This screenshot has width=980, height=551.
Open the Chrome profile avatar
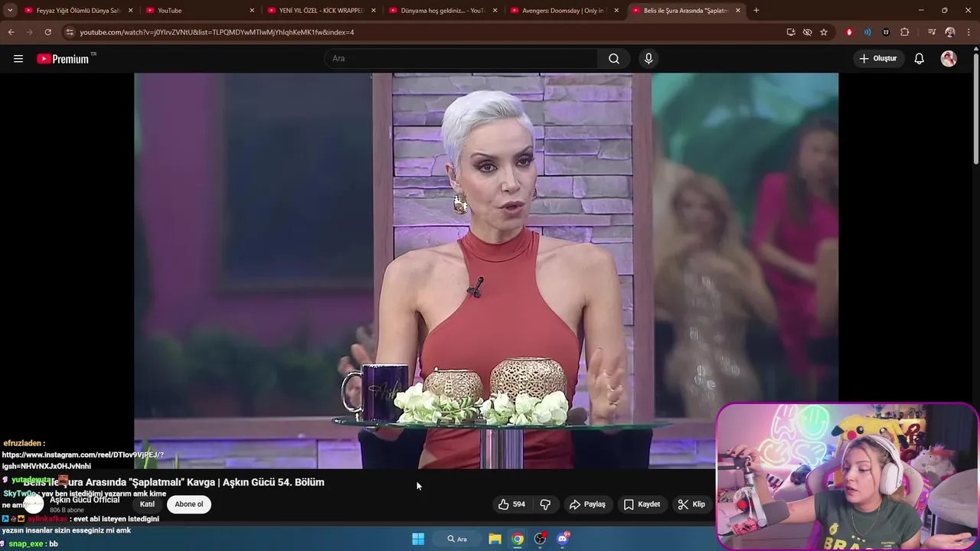tap(950, 32)
